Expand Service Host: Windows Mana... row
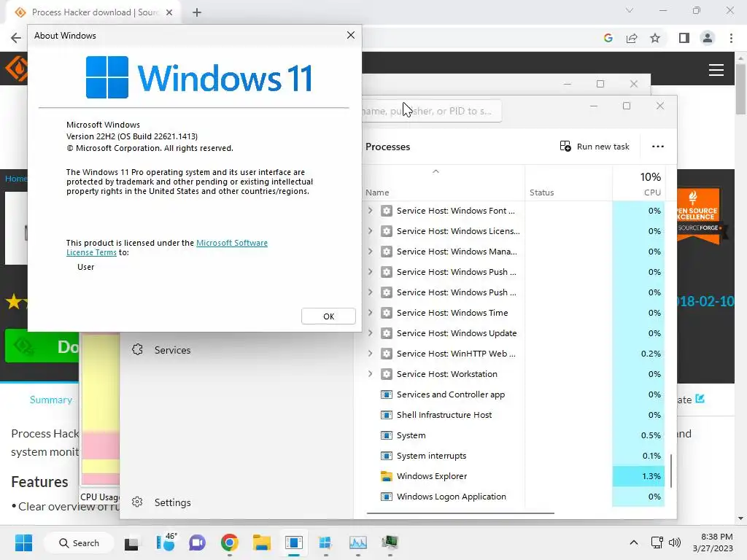The width and height of the screenshot is (747, 560). pos(370,252)
